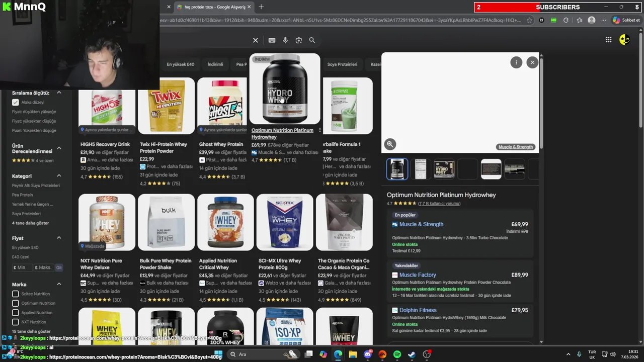Show hidden system tray icons chevron
Image resolution: width=644 pixels, height=362 pixels.
tap(569, 354)
